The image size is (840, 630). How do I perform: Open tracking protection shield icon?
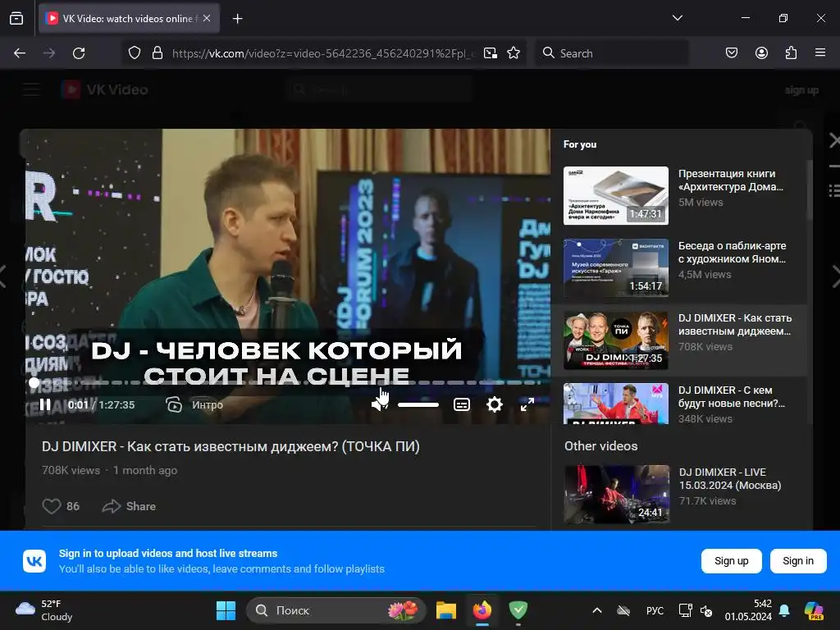pyautogui.click(x=135, y=53)
